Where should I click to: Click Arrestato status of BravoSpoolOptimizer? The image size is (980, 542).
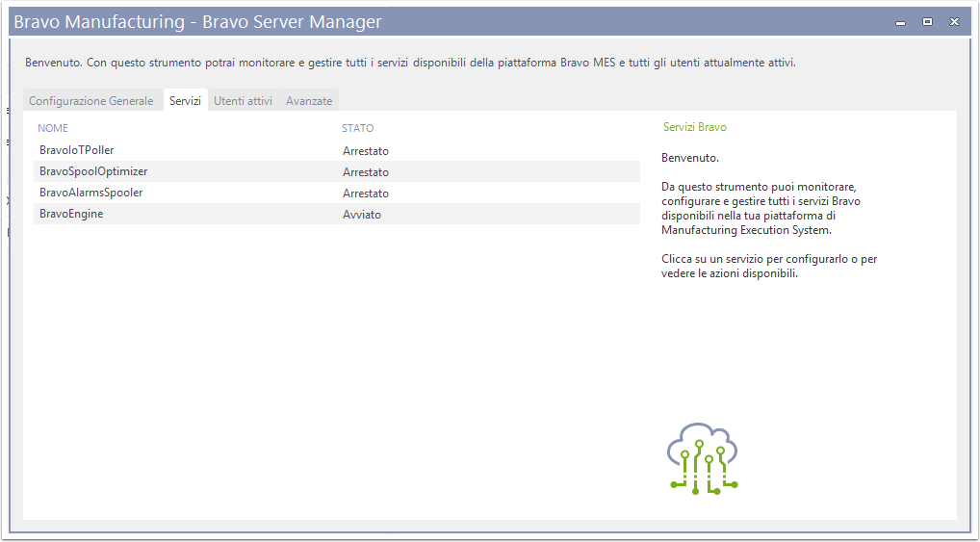[x=366, y=172]
